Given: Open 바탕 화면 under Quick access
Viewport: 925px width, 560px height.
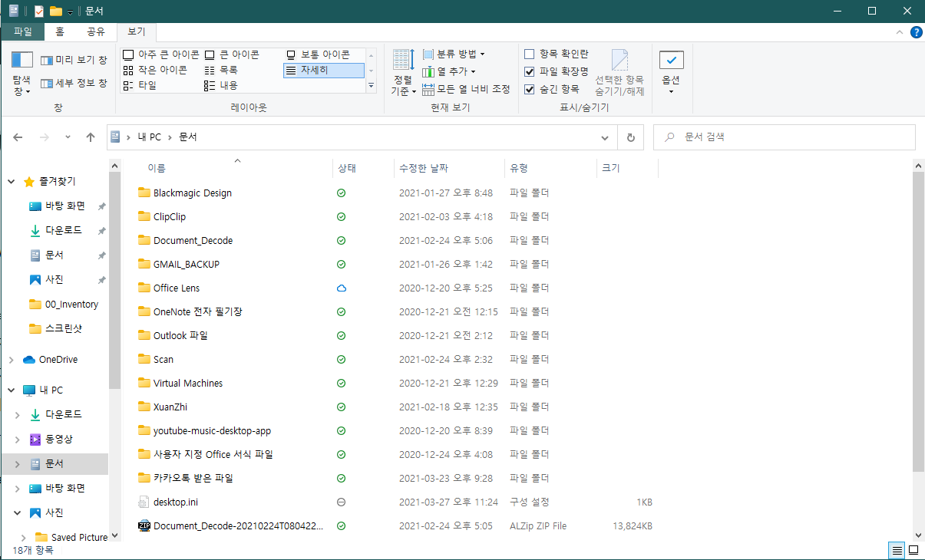Looking at the screenshot, I should pyautogui.click(x=64, y=206).
